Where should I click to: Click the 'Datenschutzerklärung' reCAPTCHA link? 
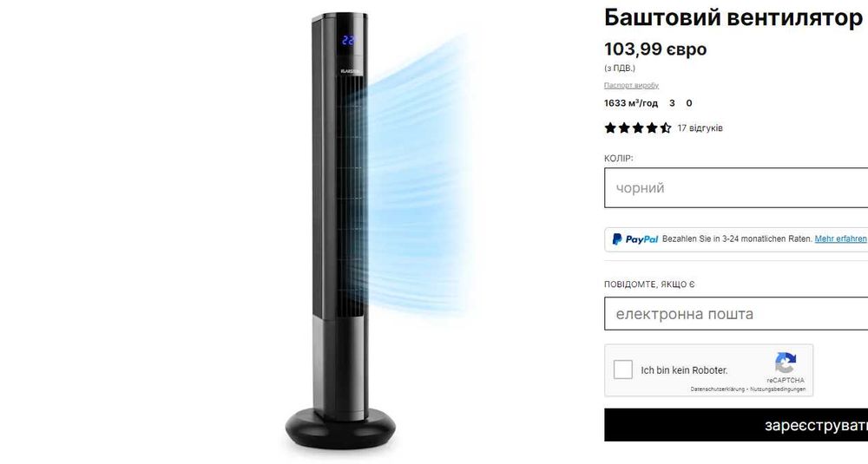[718, 389]
